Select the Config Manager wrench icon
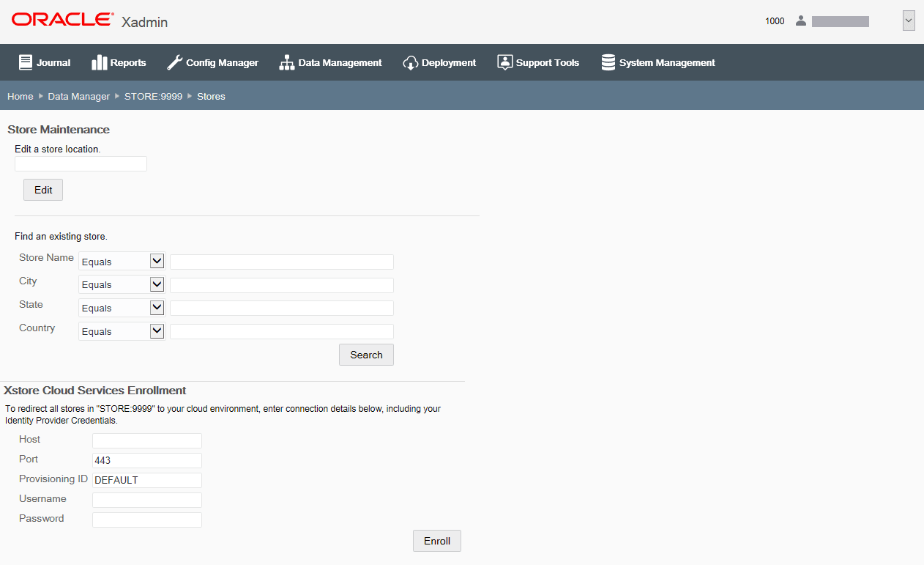This screenshot has width=924, height=565. pos(174,62)
